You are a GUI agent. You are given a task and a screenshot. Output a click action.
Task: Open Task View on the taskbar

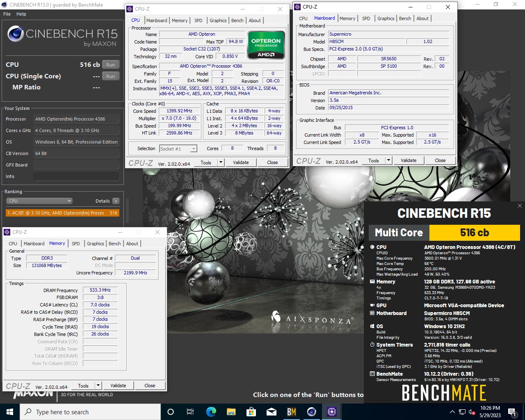click(x=190, y=412)
